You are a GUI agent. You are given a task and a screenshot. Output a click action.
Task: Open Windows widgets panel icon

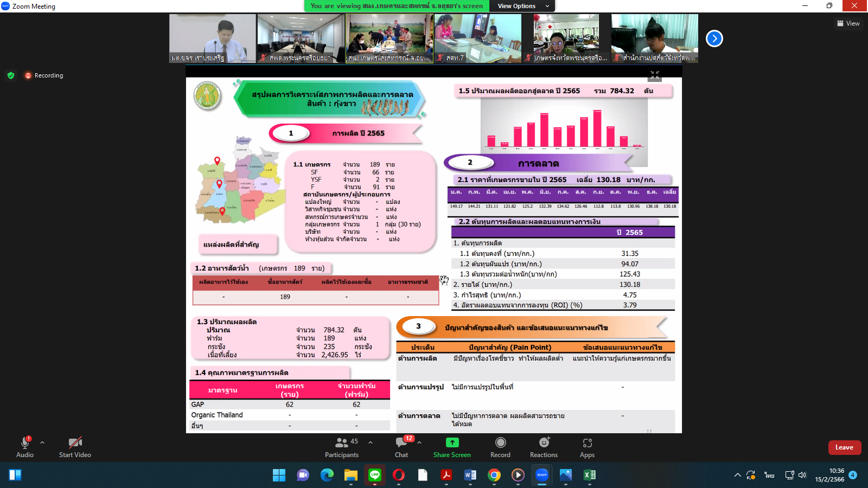point(15,475)
